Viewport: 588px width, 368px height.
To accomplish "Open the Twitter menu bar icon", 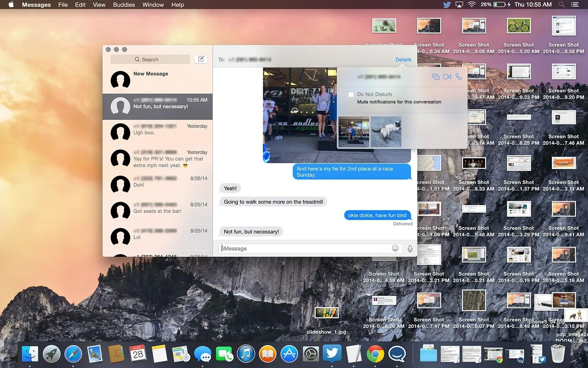I will 447,5.
